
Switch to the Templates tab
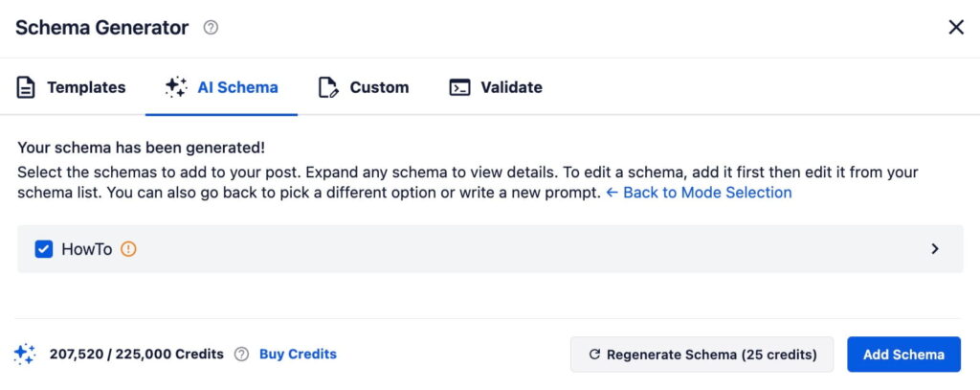pos(86,87)
